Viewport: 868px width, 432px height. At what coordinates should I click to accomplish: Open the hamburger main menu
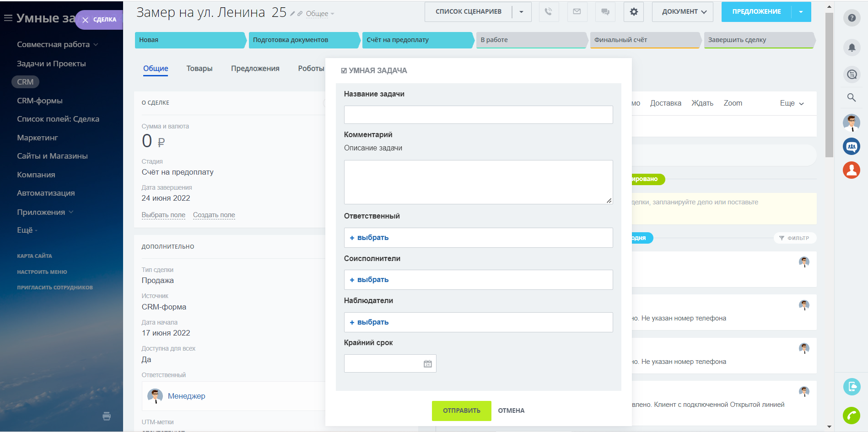tap(8, 18)
